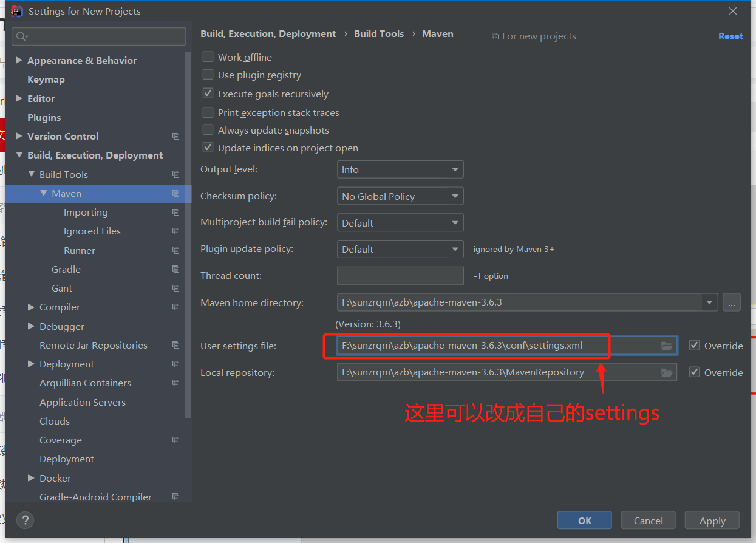Click the settings tree vertical scrollbar
The image size is (756, 543).
188,234
